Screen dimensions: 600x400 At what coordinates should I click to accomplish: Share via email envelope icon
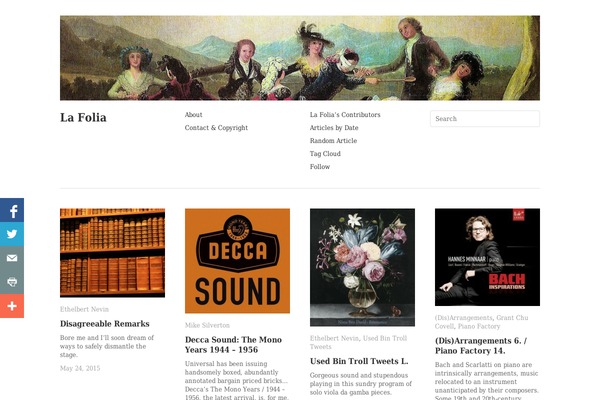pyautogui.click(x=11, y=258)
